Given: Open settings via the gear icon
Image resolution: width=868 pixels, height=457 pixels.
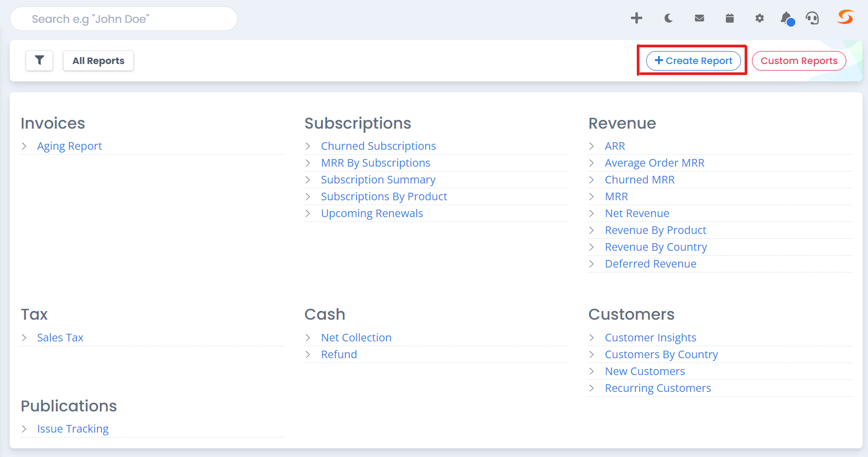Looking at the screenshot, I should click(x=759, y=18).
